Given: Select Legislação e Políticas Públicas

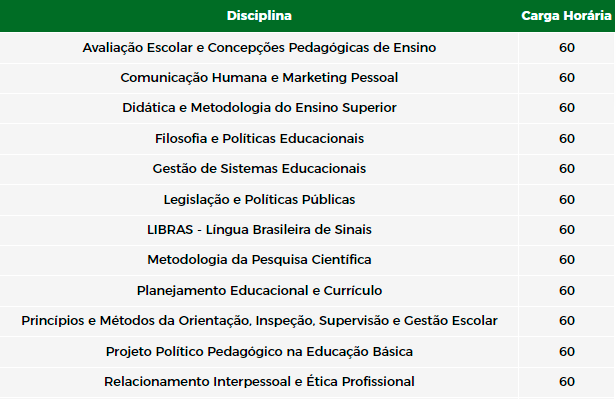Looking at the screenshot, I should point(259,200).
